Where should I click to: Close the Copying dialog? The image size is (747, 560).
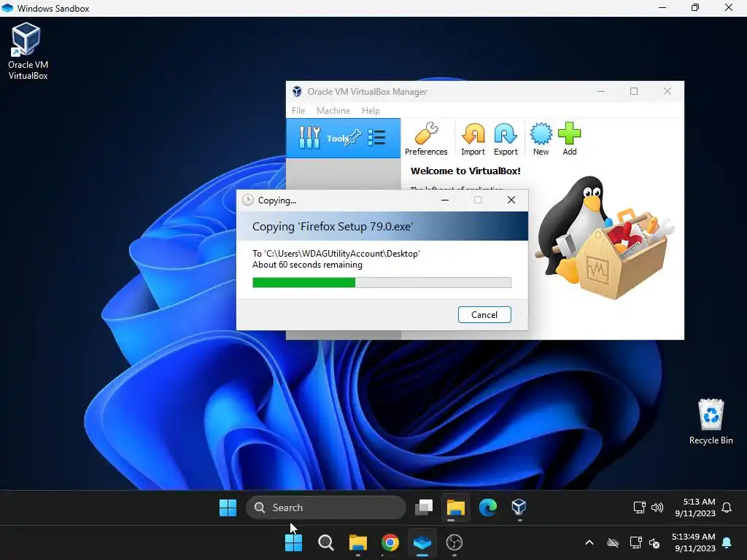(511, 200)
